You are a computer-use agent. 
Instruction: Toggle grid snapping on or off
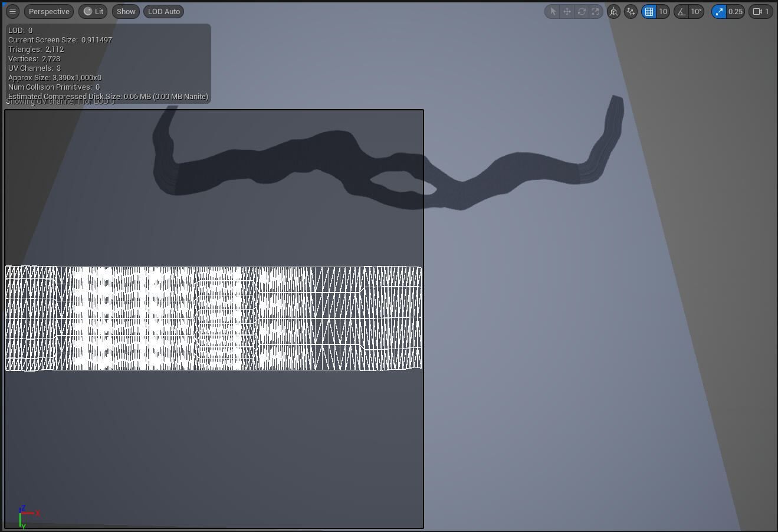(x=649, y=12)
